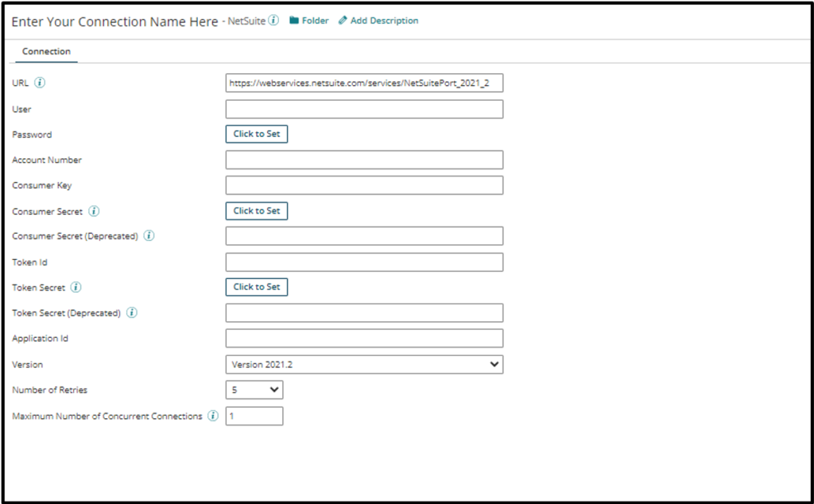Click info icon for Consumer Secret (Deprecated)
Screen dimensions: 814x504
(149, 236)
